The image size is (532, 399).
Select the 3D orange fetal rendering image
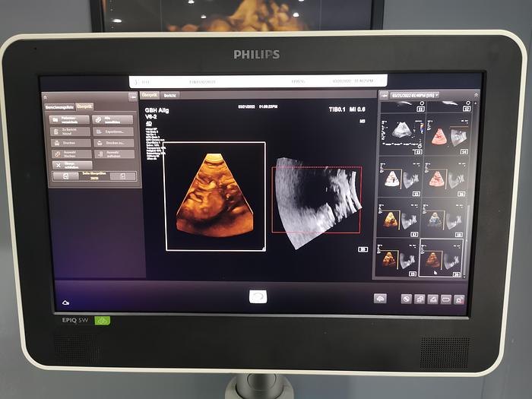point(215,196)
